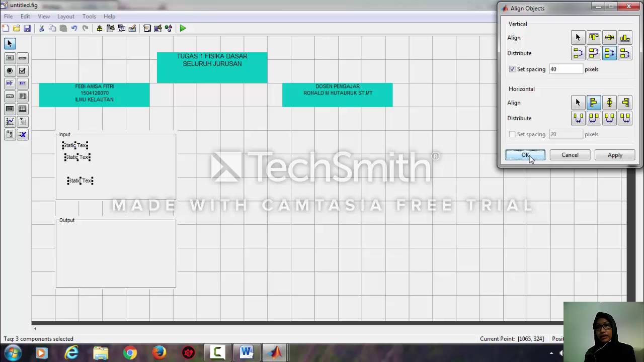Save the figure with the floppy disk icon

tap(27, 29)
